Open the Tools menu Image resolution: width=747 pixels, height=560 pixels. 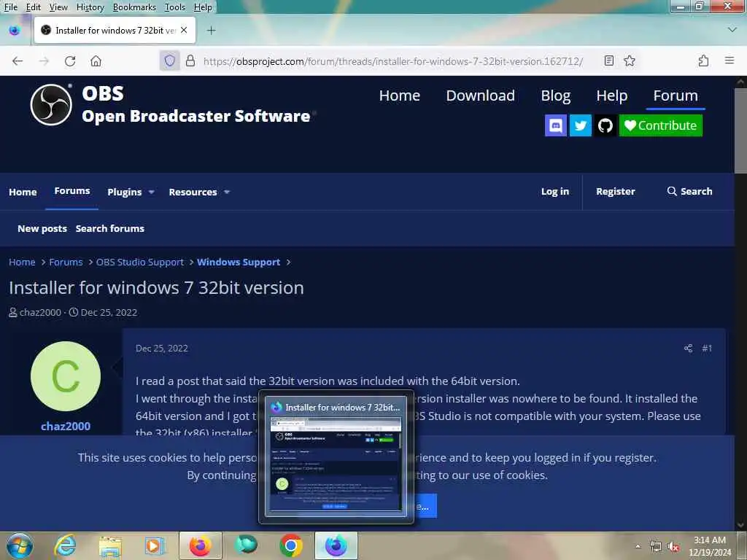(x=175, y=7)
